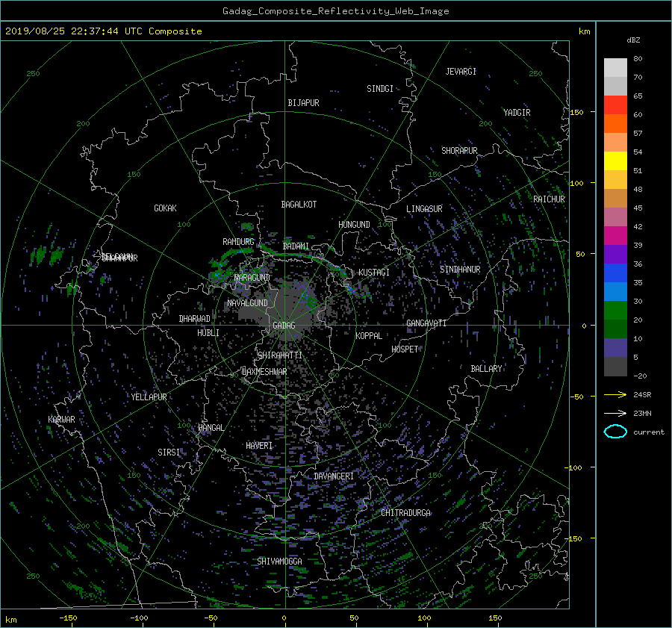Select the dark gray 5 dBZ swatch
This screenshot has width=672, height=628.
click(615, 366)
